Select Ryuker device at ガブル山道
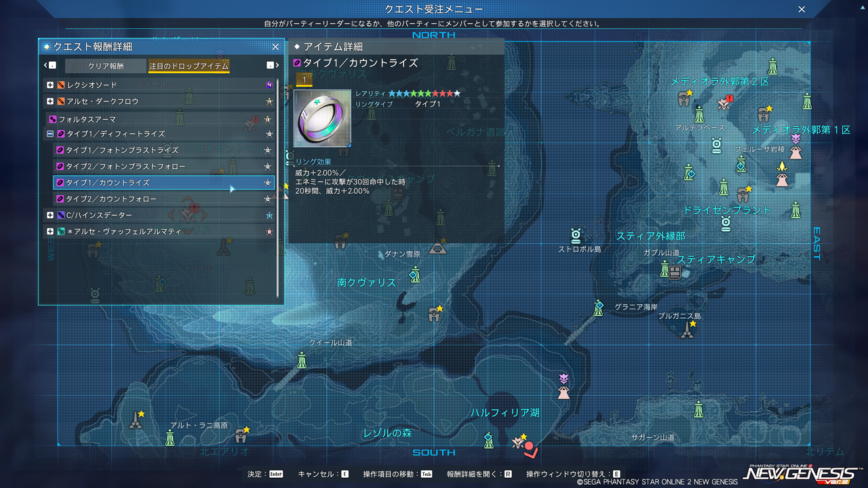This screenshot has width=868, height=488. pos(665,268)
